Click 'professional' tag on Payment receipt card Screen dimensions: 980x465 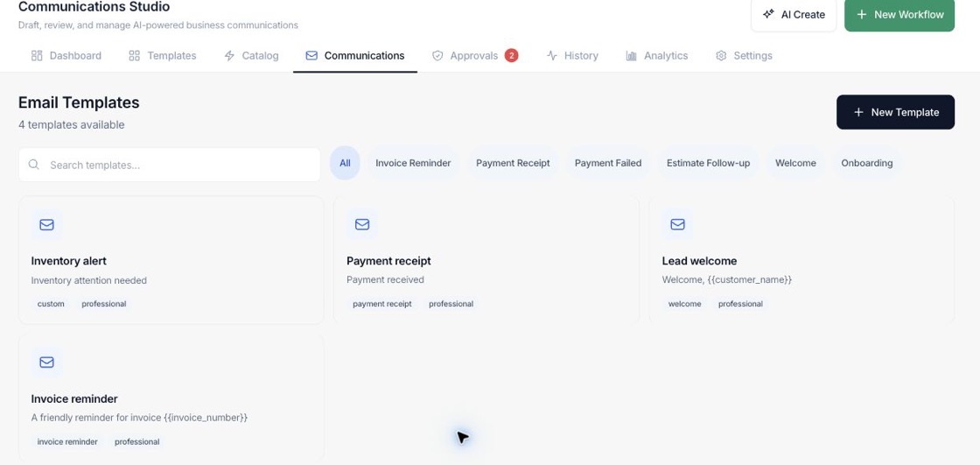click(451, 304)
